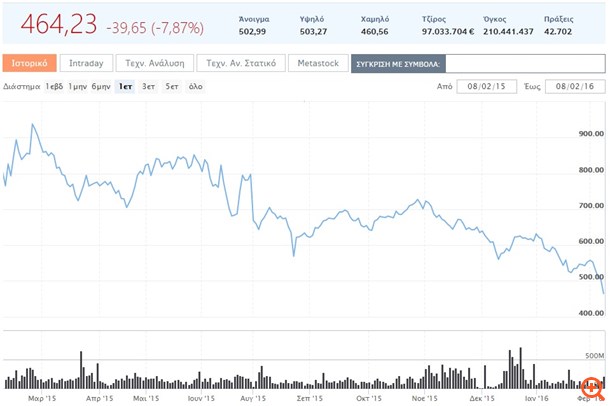This screenshot has width=610, height=406.
Task: Click the ΣΥΓΚΡΙΣΗ ΜΕ ΣΥΜΒΟΛΑ label
Action: pos(398,64)
